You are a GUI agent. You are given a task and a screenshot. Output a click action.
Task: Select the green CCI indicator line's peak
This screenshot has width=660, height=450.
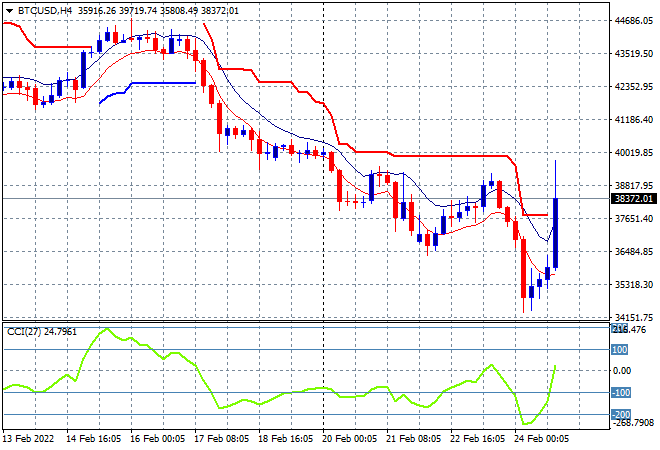106,329
